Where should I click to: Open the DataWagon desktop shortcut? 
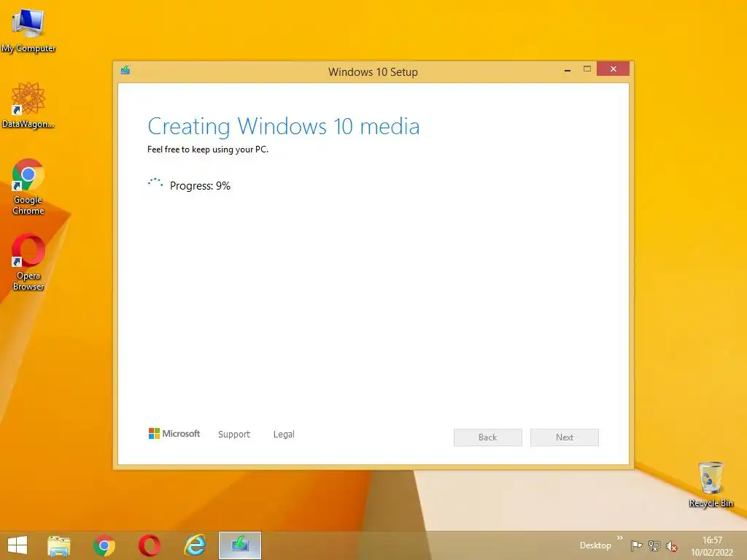point(28,105)
